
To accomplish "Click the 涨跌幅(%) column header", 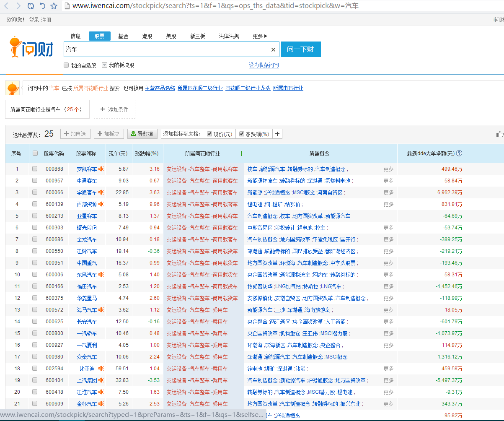I will (x=147, y=153).
